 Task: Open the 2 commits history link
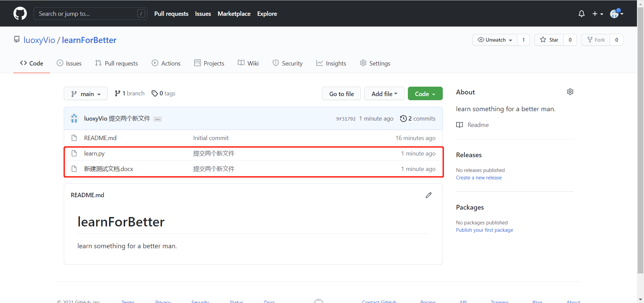tap(418, 119)
